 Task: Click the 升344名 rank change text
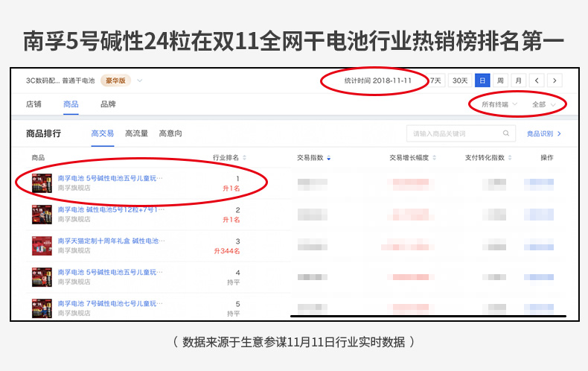227,251
